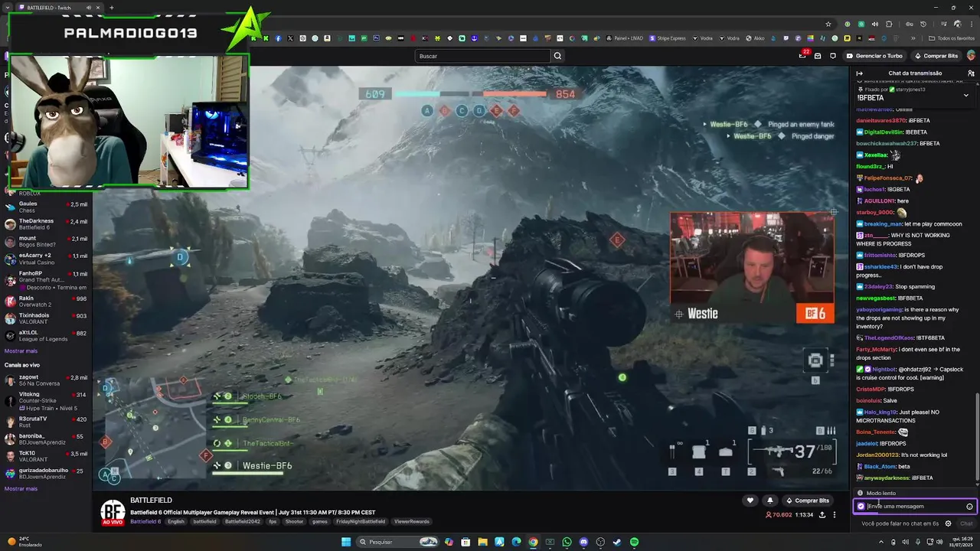Open TheDarkness channel in sidebar
Image resolution: width=980 pixels, height=551 pixels.
pos(46,224)
